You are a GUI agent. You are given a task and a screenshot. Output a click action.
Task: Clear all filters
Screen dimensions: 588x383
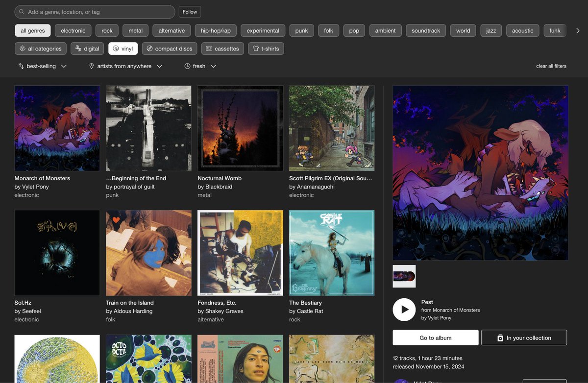[551, 66]
